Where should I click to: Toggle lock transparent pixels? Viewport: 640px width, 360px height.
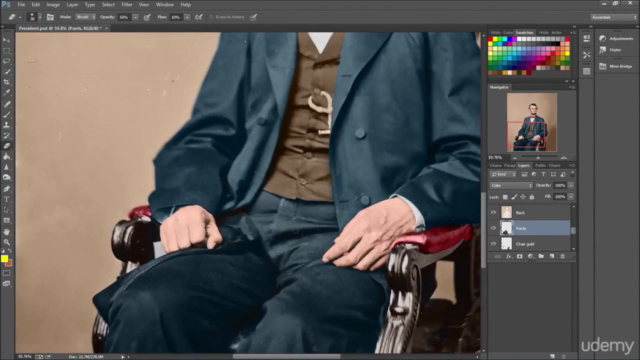click(x=505, y=197)
